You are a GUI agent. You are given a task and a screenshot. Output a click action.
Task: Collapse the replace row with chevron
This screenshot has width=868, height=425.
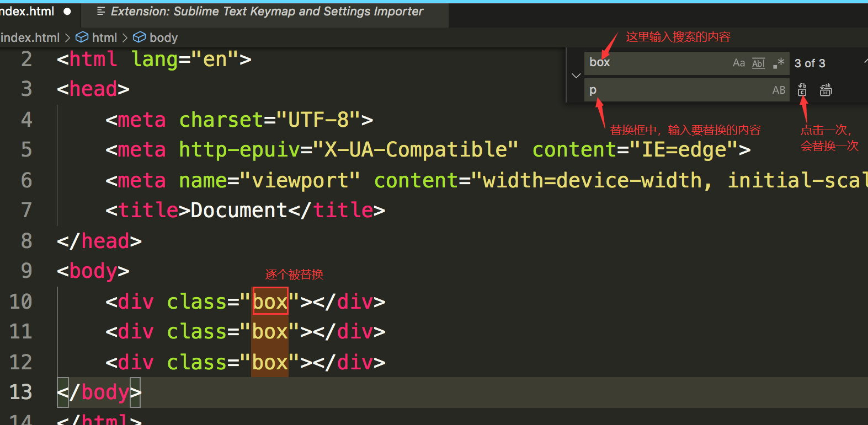[x=576, y=76]
